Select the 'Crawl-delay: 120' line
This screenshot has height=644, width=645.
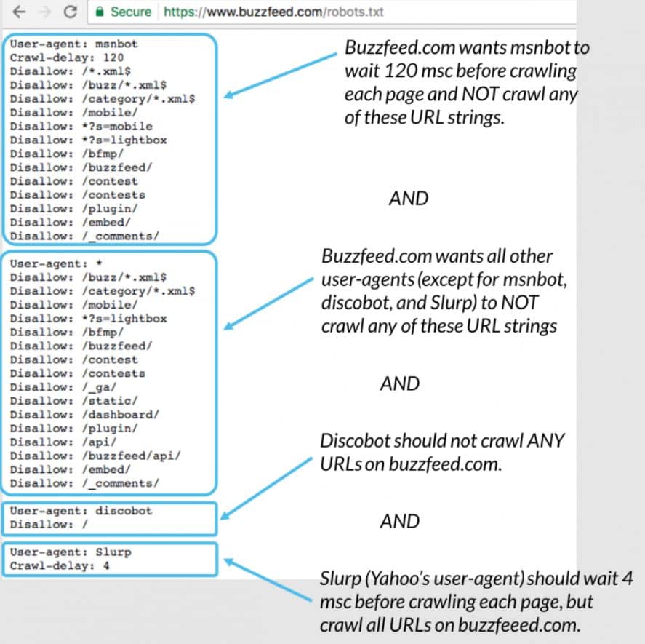click(x=66, y=57)
